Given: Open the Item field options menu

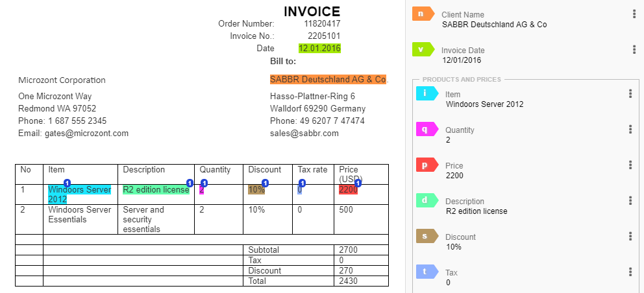Looking at the screenshot, I should click(x=630, y=93).
